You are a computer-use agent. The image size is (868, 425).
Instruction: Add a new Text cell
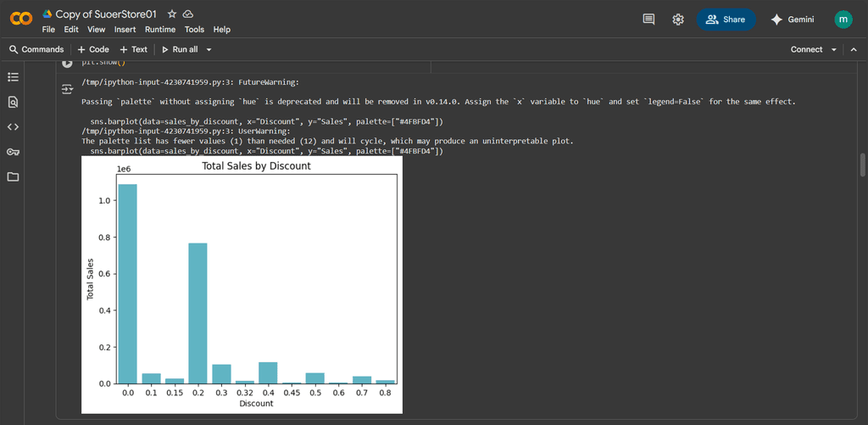pyautogui.click(x=133, y=49)
